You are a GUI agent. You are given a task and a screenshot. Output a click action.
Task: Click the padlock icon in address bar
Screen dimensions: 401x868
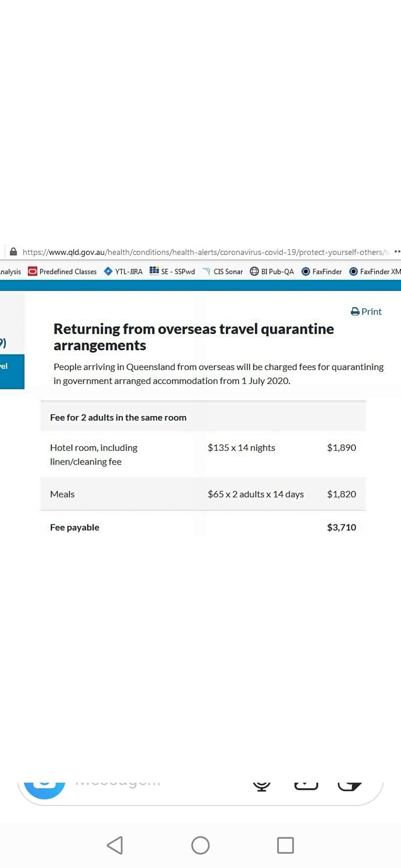coord(13,252)
